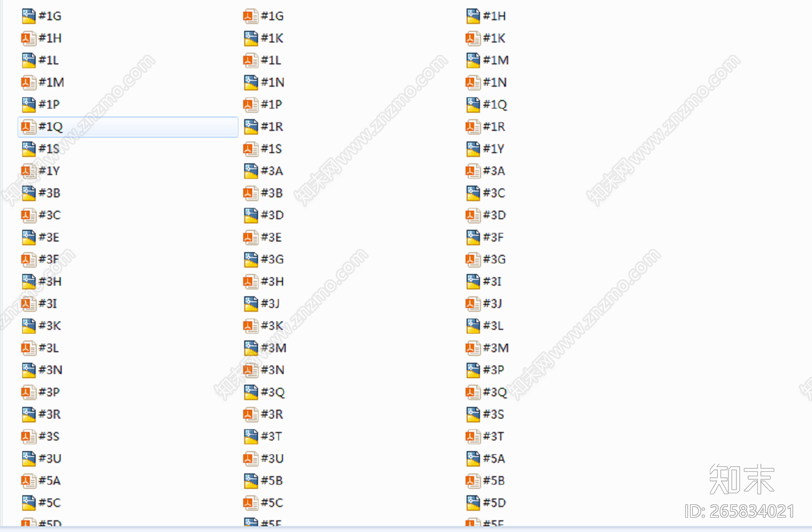Image resolution: width=812 pixels, height=532 pixels.
Task: Select file name #5C beside the image icon
Action: pos(50,503)
